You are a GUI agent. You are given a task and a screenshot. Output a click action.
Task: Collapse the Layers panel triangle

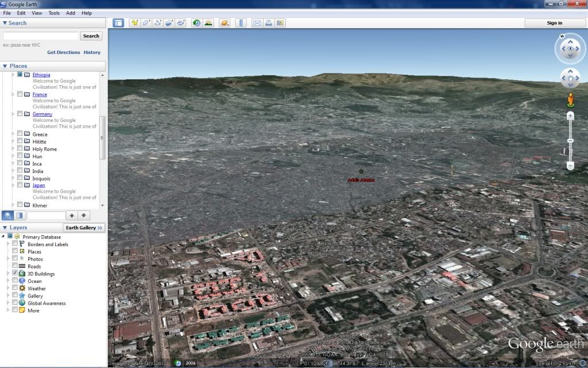click(x=5, y=228)
